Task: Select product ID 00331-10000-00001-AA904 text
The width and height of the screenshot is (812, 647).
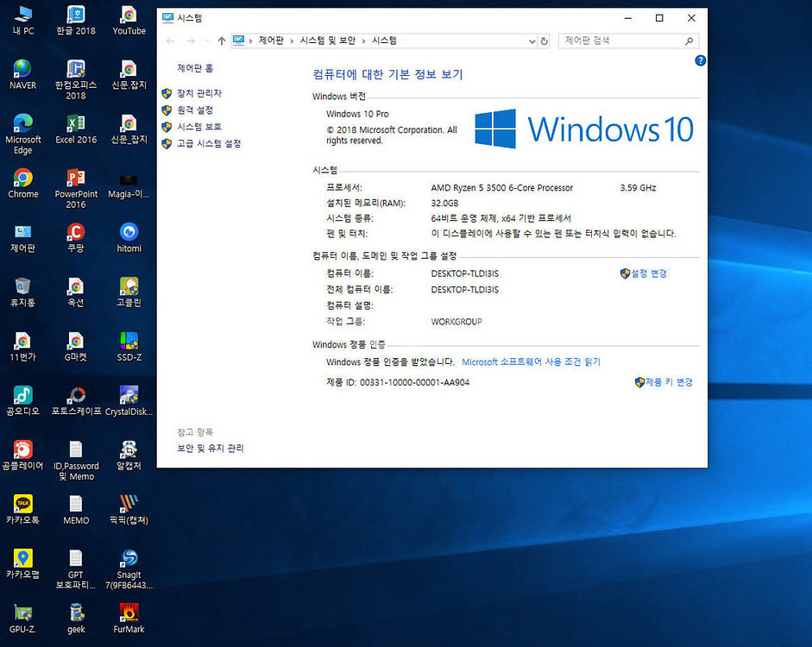Action: [414, 382]
